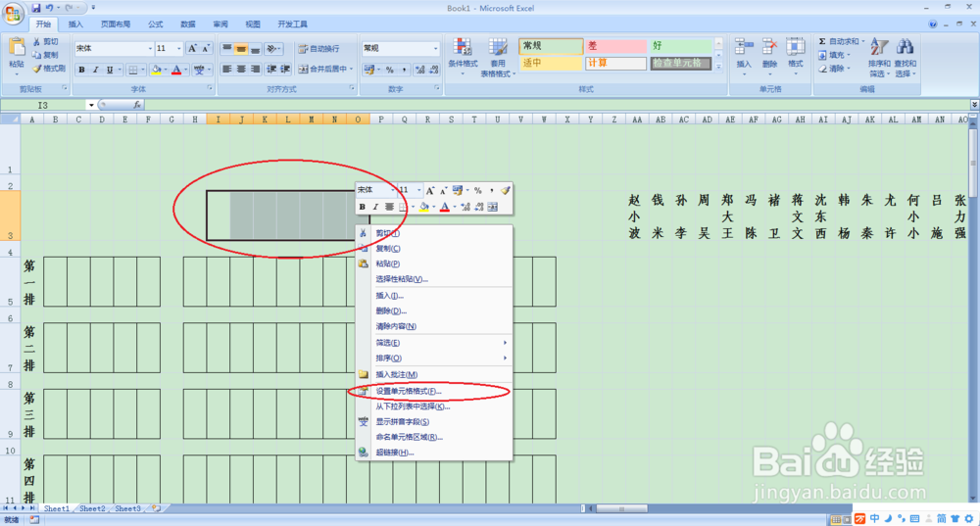Toggle Bold in the ribbon font group
Viewport: 980px width, 526px height.
click(x=82, y=70)
